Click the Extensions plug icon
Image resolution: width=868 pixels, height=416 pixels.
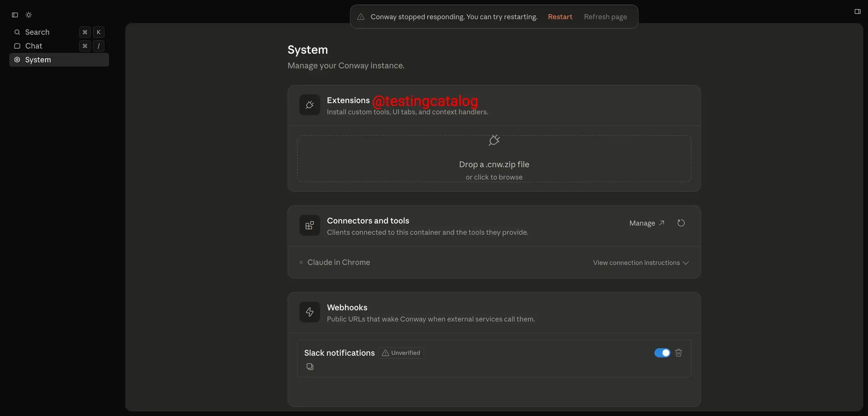click(x=310, y=105)
